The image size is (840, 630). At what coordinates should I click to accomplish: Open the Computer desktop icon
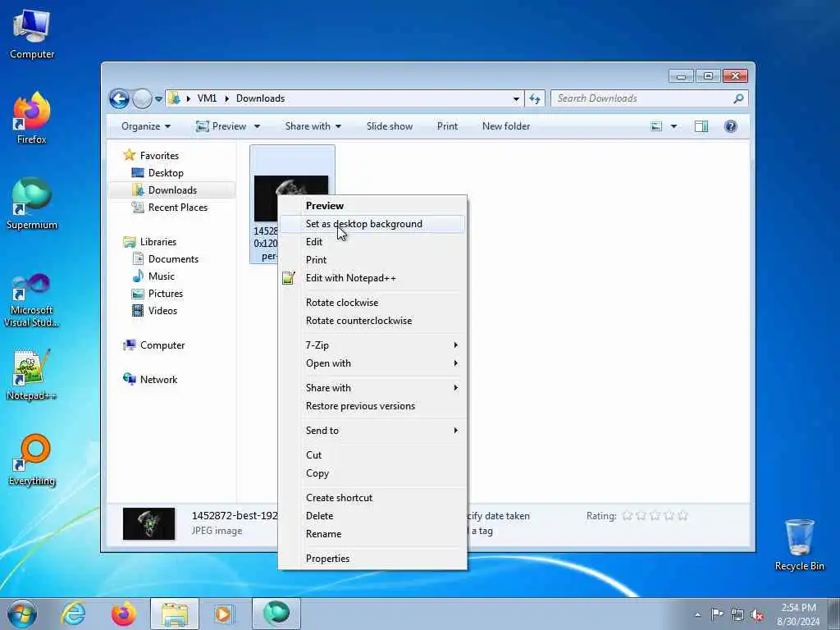click(x=32, y=34)
